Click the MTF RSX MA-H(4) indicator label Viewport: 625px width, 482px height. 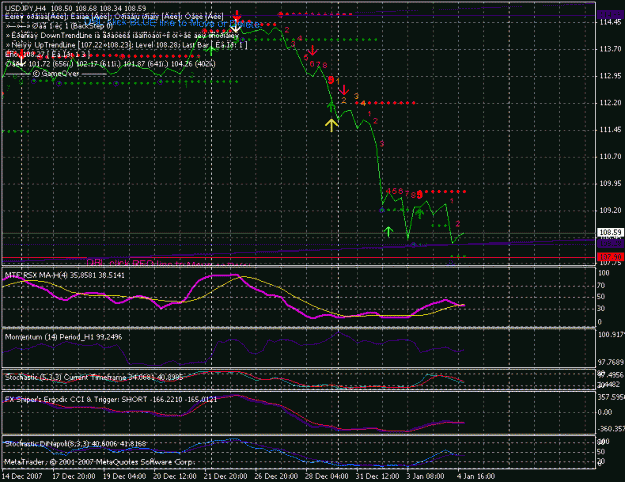65,275
